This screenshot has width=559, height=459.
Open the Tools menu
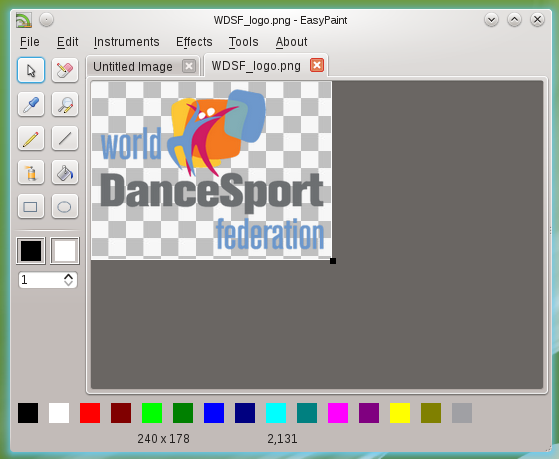coord(243,42)
